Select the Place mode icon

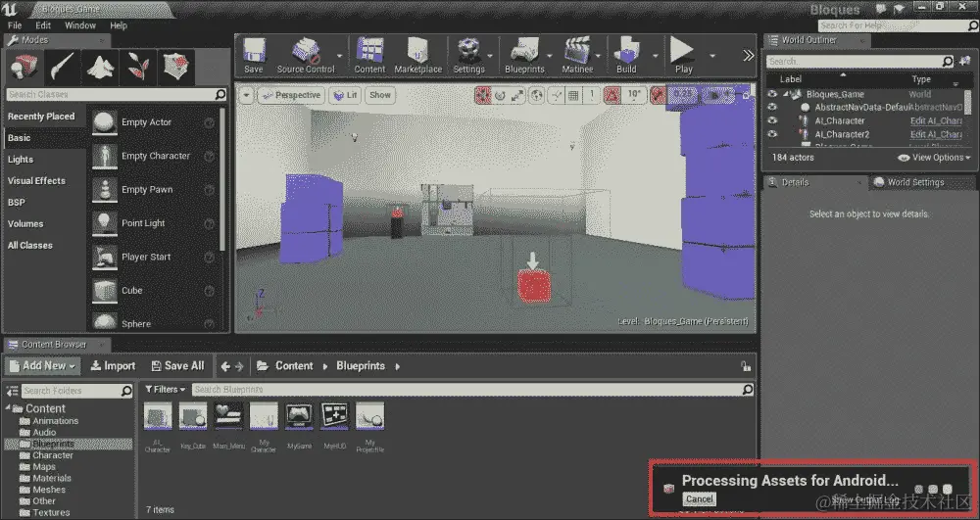click(24, 67)
